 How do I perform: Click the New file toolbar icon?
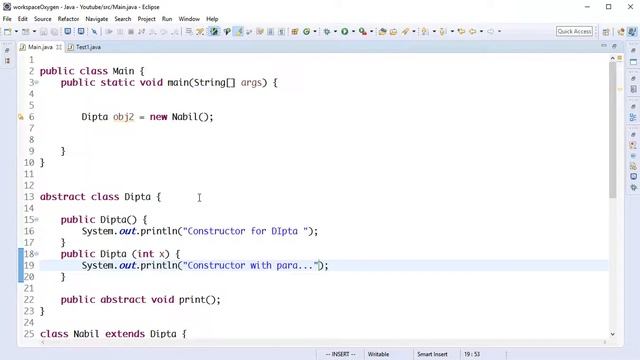pyautogui.click(x=8, y=31)
